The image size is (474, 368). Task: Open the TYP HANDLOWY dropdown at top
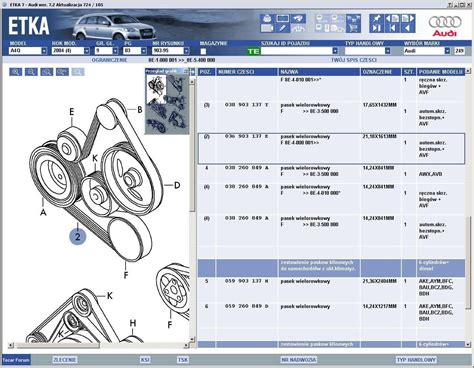387,51
